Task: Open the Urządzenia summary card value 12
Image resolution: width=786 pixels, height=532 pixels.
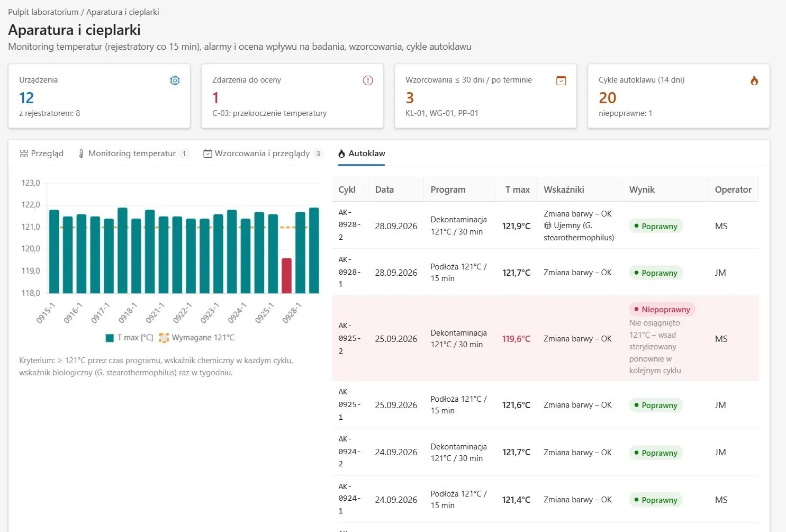Action: (26, 98)
